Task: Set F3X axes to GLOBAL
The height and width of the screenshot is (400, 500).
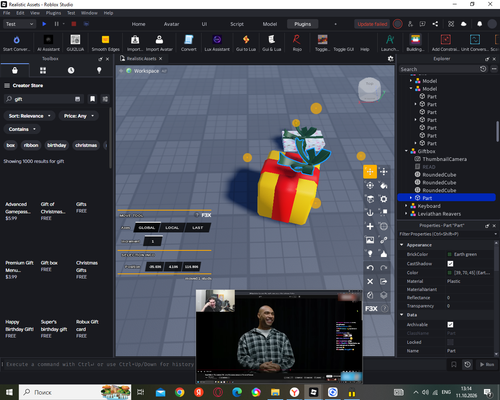Action: click(147, 228)
